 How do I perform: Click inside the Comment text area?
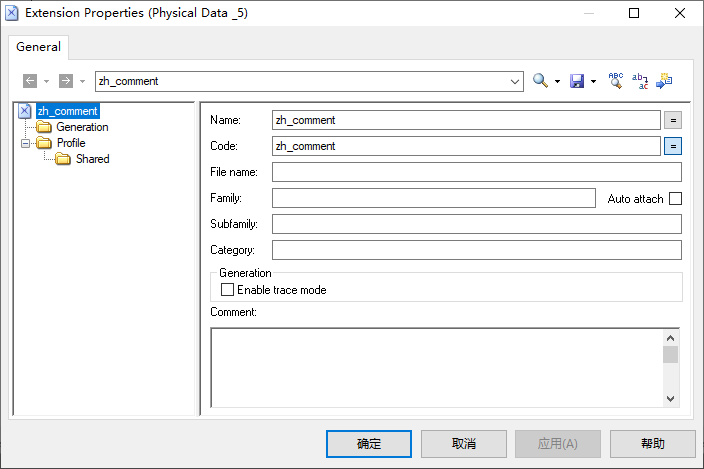pos(437,368)
